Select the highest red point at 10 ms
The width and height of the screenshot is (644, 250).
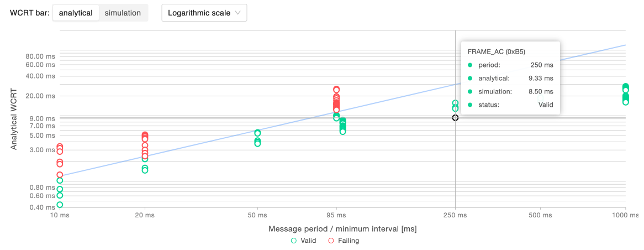click(x=60, y=147)
